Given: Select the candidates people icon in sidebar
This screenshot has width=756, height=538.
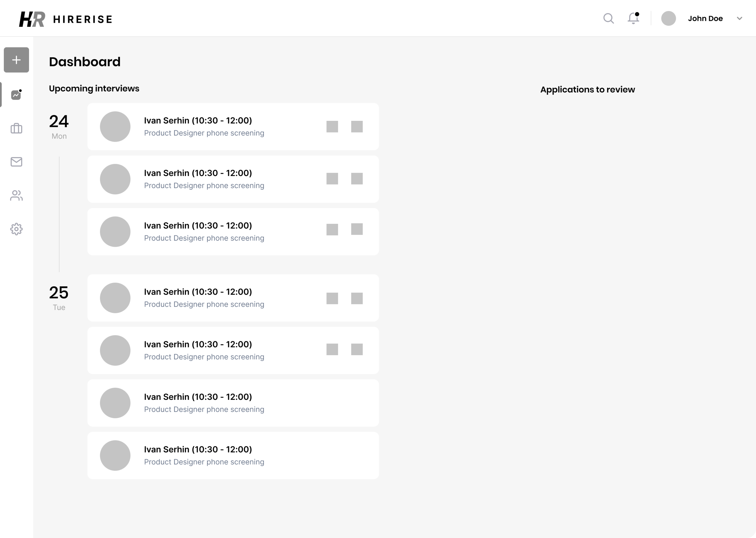Looking at the screenshot, I should (x=16, y=195).
